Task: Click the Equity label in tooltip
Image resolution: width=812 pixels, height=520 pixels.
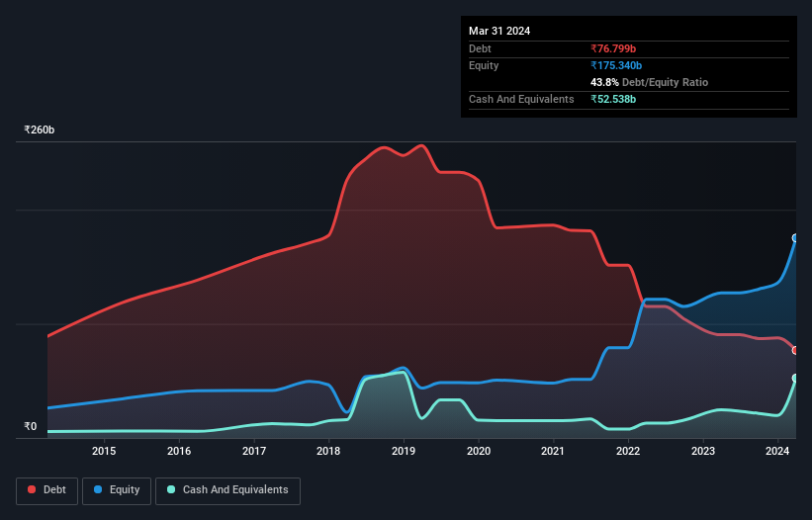Action: [484, 65]
